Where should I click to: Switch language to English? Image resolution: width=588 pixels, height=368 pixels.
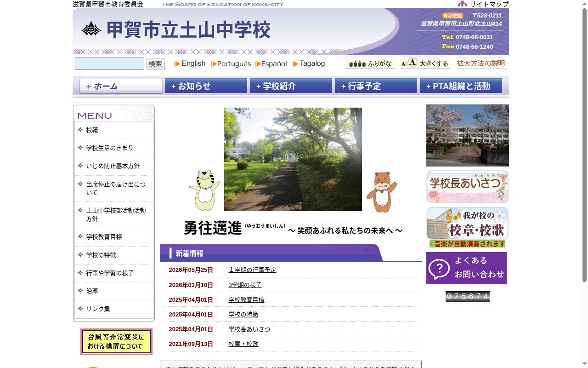click(x=190, y=63)
